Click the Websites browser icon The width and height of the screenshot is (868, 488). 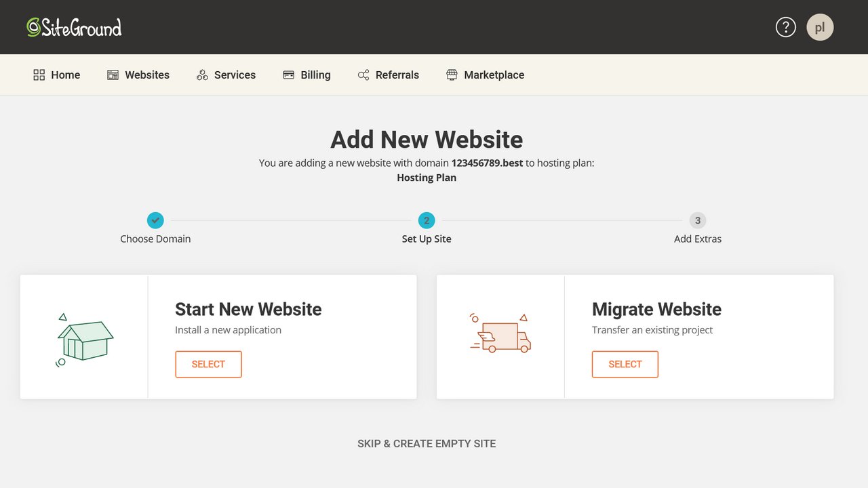pos(113,75)
